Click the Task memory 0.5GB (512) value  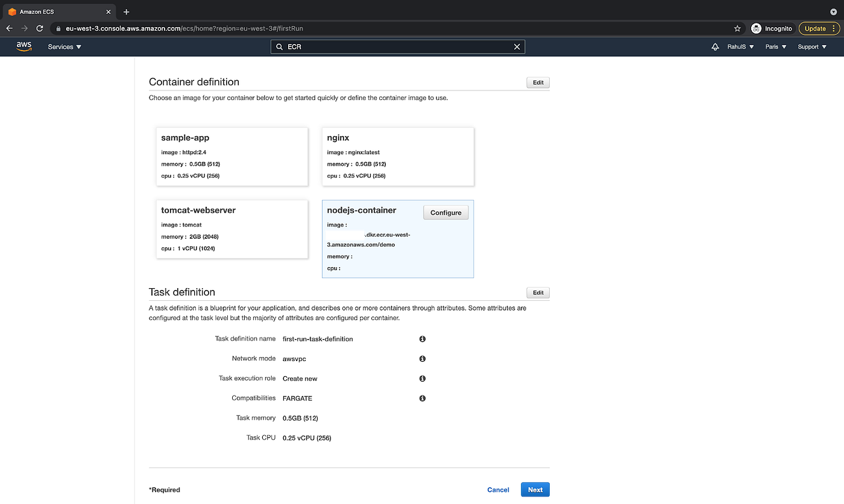click(300, 418)
